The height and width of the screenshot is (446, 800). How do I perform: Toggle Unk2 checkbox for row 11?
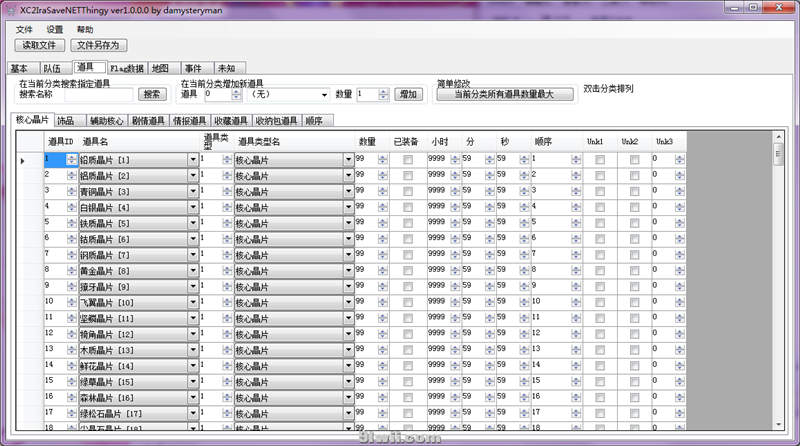coord(635,318)
